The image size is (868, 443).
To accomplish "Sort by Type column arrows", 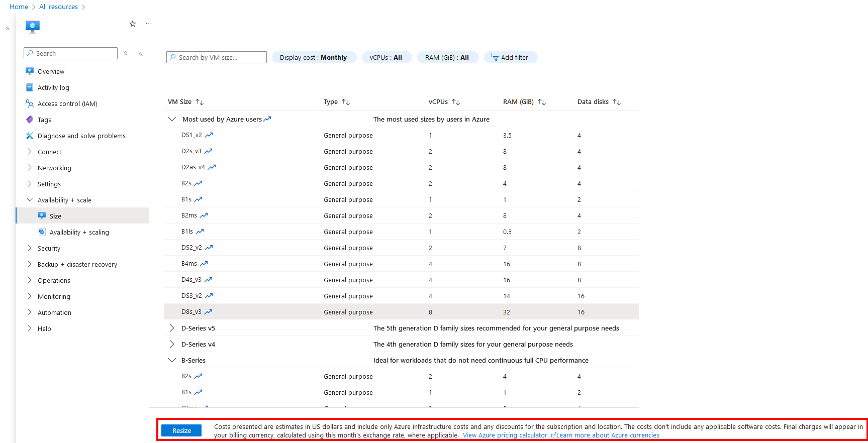I will coord(346,102).
